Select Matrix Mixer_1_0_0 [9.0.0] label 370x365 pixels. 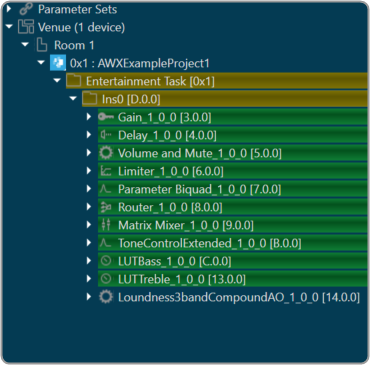pos(186,225)
